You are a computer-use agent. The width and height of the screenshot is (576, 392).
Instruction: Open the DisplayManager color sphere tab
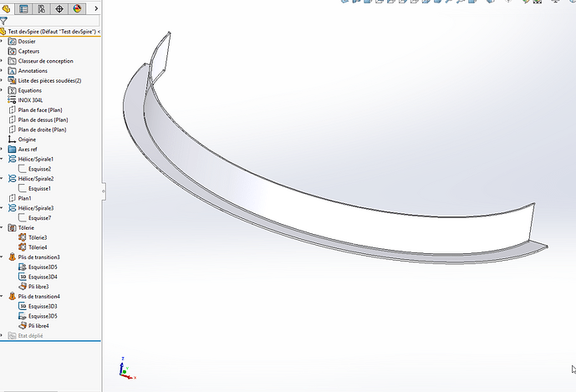pyautogui.click(x=78, y=9)
